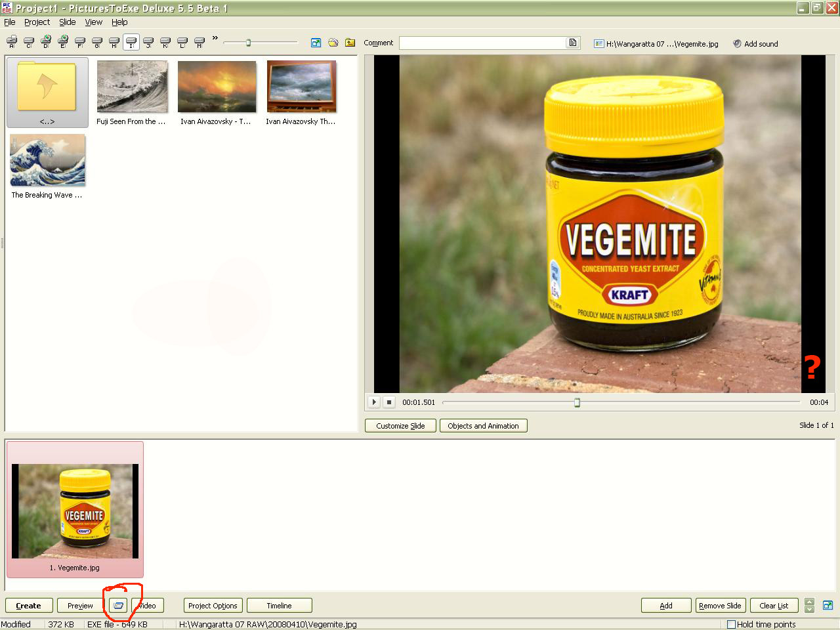The image size is (840, 630).
Task: Click the 372 KB status bar entry
Action: tap(61, 625)
